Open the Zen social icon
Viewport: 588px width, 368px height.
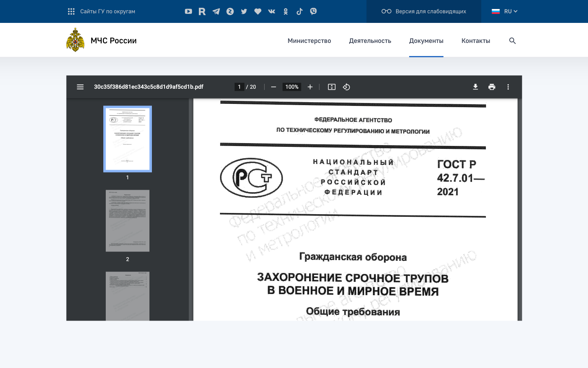coord(230,11)
